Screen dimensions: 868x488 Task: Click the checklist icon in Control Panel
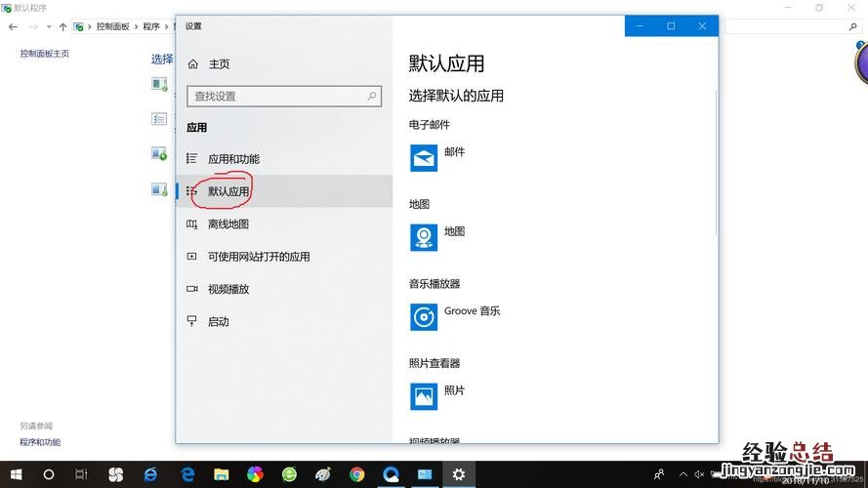(x=159, y=119)
